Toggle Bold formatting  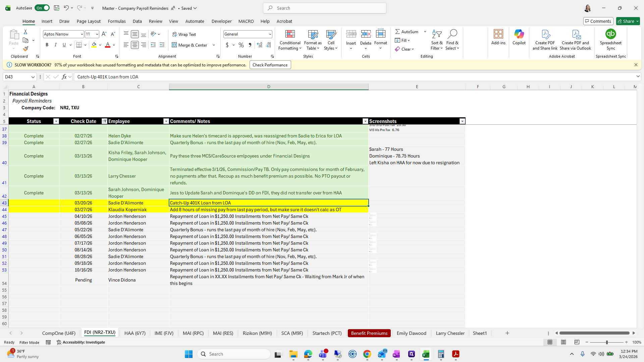[47, 45]
